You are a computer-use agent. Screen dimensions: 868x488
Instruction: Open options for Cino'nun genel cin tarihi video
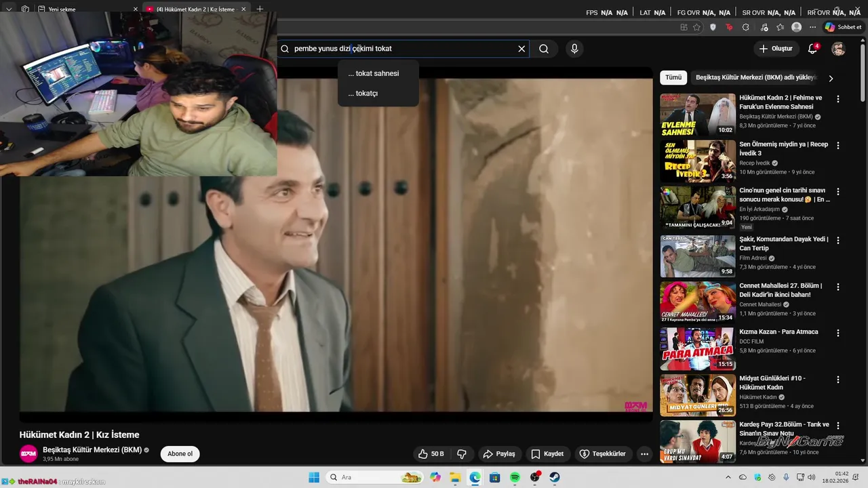[838, 192]
